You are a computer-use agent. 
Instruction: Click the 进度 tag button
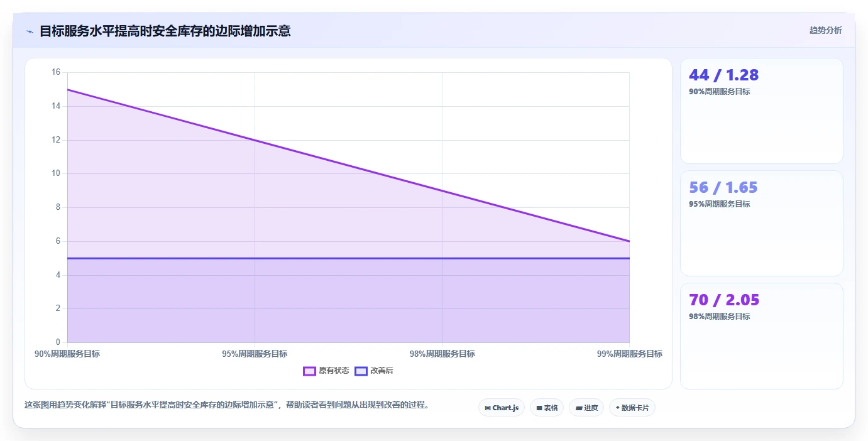point(586,408)
